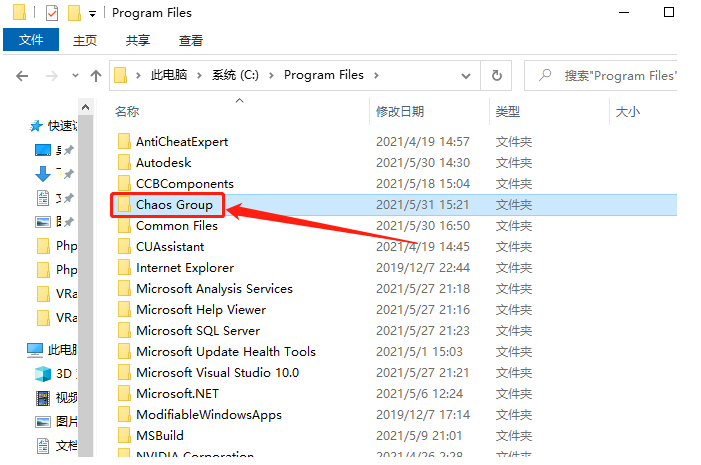Open the 查看 ribbon tab

191,40
